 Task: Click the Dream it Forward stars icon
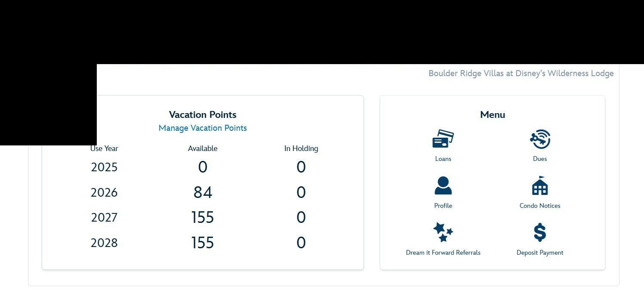click(443, 232)
